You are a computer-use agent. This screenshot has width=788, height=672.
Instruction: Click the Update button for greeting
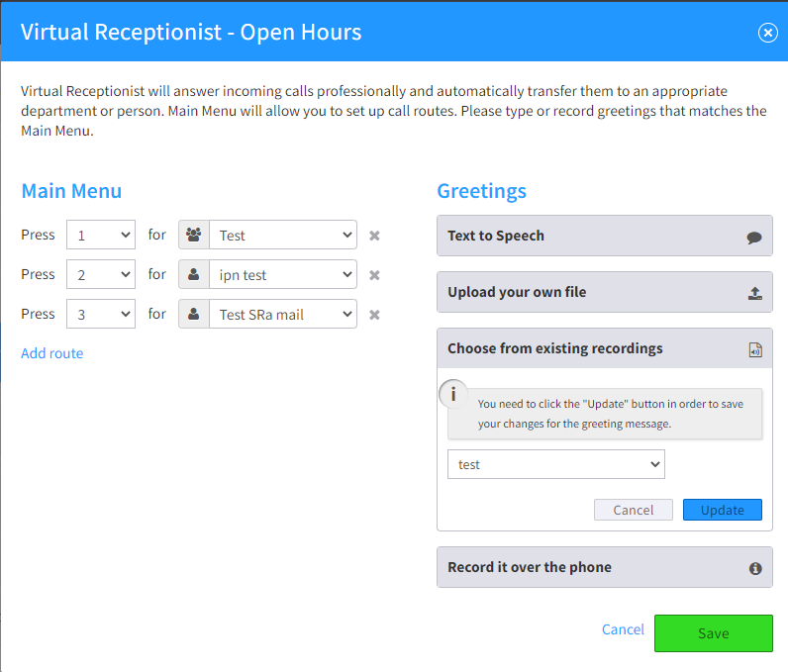(x=722, y=510)
